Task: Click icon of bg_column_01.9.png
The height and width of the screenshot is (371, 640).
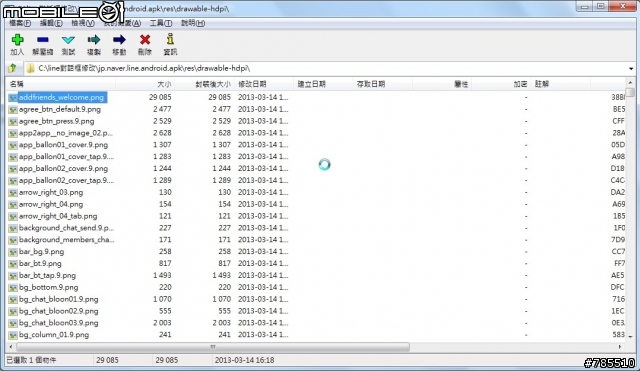Action: 13,335
